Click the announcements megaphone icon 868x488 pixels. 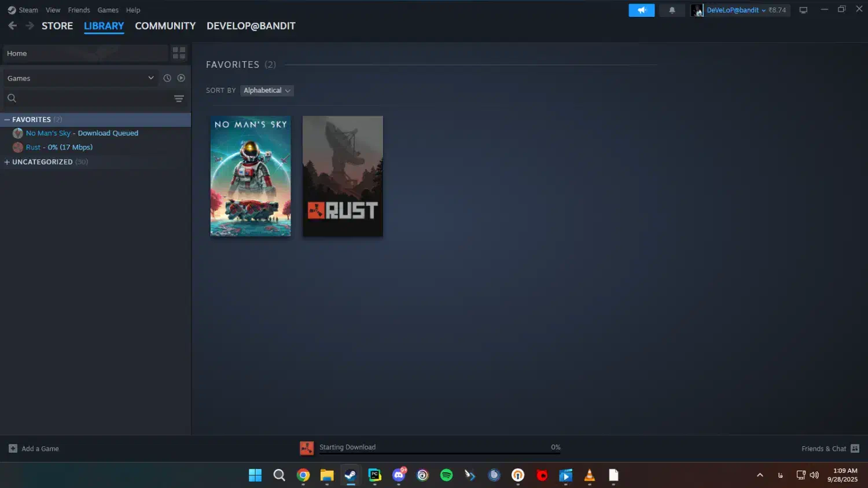tap(641, 10)
